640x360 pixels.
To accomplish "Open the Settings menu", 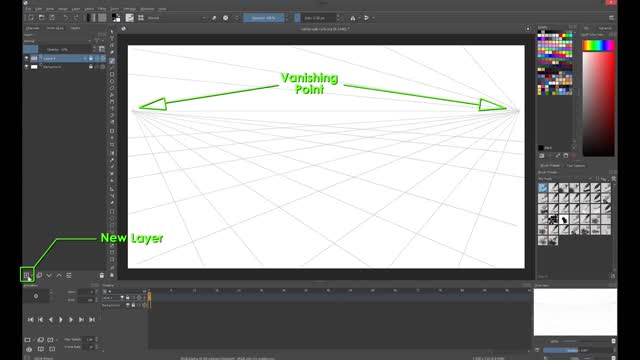I will [129, 9].
